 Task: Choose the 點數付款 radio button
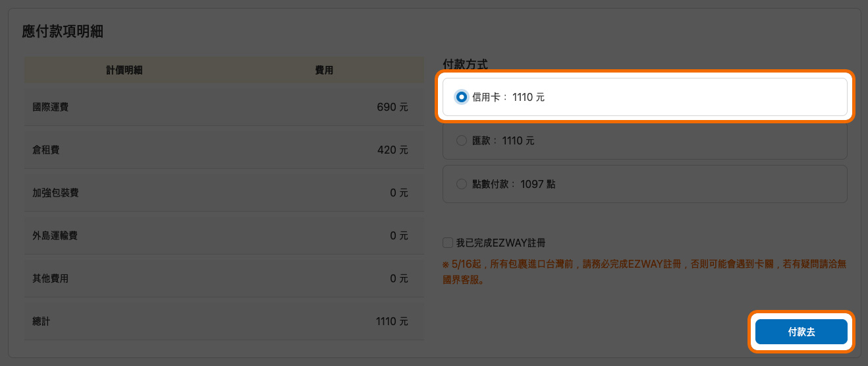461,184
